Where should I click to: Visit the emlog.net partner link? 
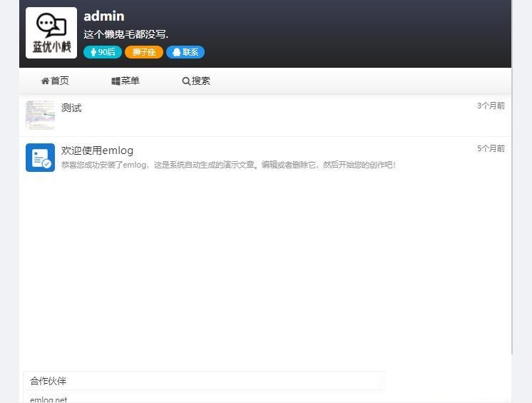(48, 399)
